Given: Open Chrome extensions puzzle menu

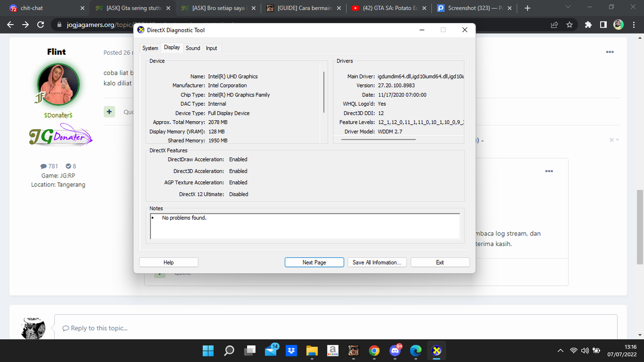Looking at the screenshot, I should pos(588,24).
